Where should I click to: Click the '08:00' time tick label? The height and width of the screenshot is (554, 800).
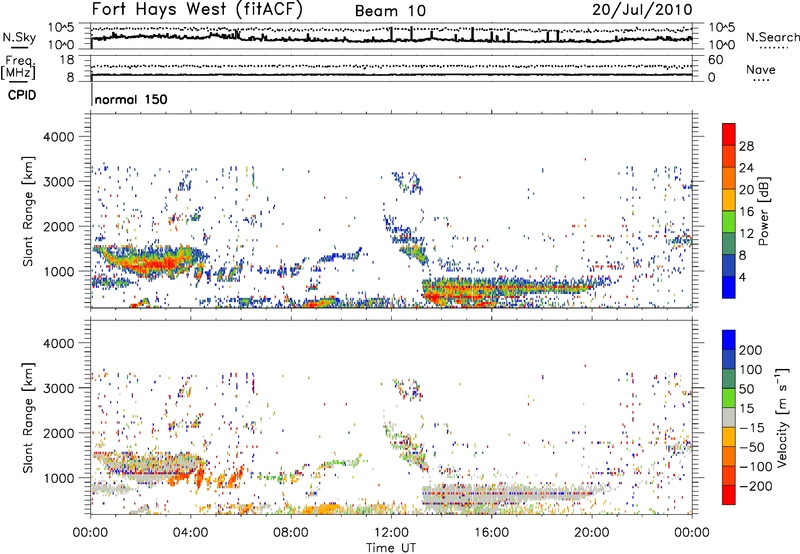[291, 533]
